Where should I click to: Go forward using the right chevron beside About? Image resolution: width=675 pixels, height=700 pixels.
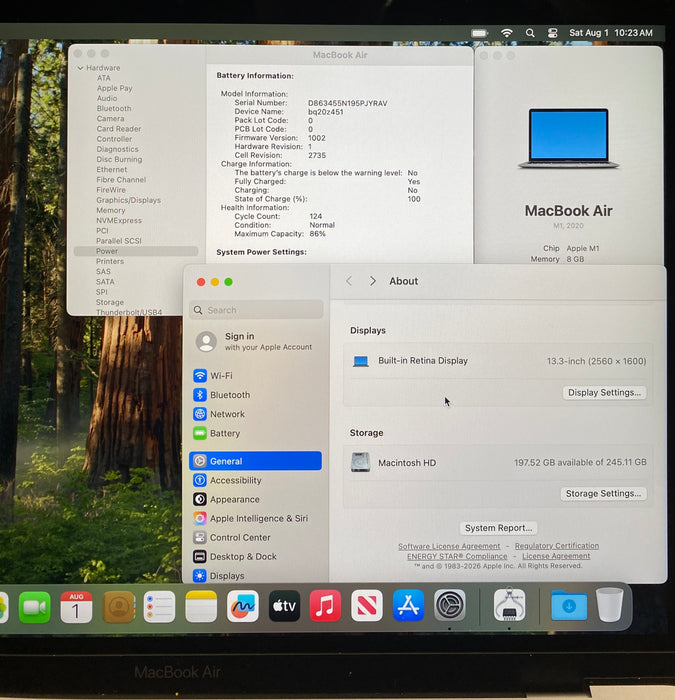(x=373, y=281)
